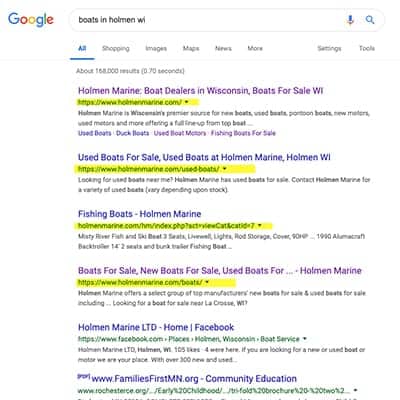
Task: Click the snippet starting 'Holmen Marine offers a select group'
Action: click(222, 298)
